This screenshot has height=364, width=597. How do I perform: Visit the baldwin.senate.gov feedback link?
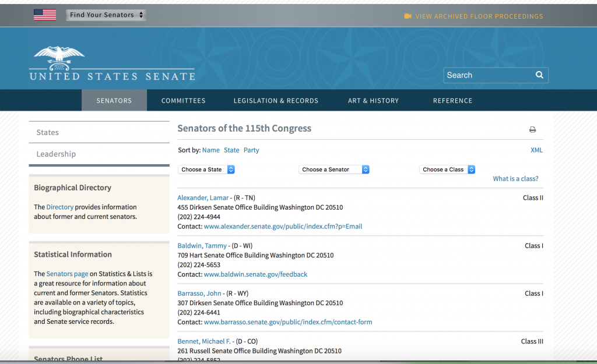click(255, 274)
